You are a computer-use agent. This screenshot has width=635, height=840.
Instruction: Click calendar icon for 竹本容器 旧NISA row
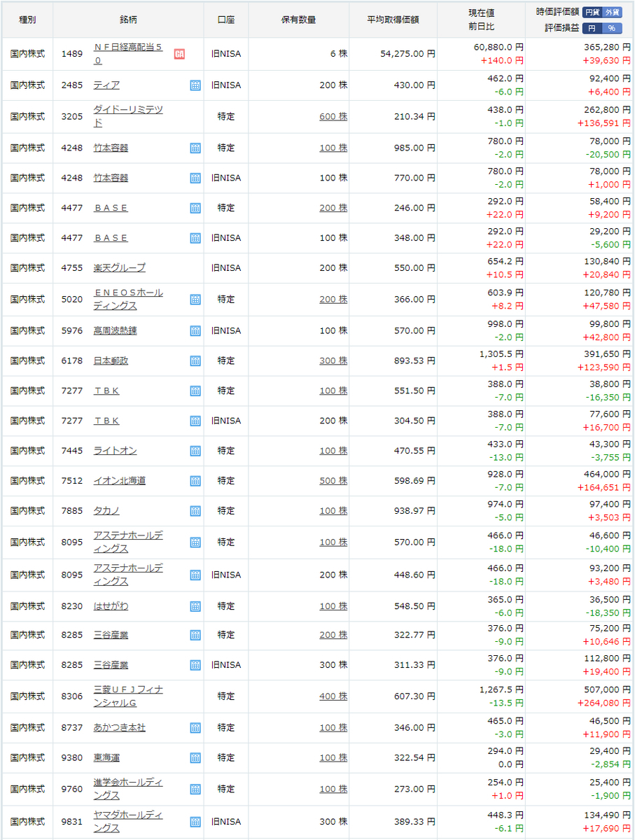click(x=195, y=178)
